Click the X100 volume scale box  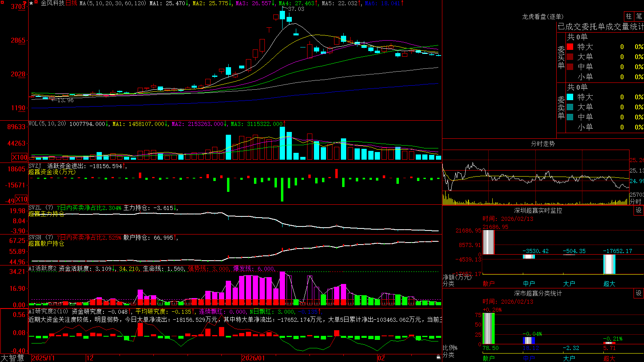coord(19,157)
